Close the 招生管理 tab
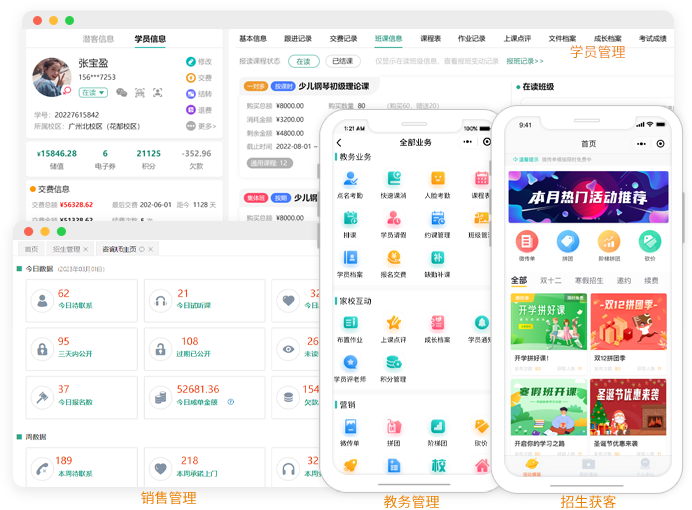The image size is (692, 510). (86, 249)
